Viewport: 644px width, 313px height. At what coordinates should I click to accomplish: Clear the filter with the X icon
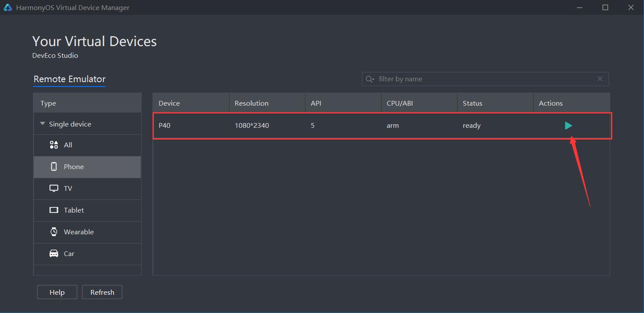tap(600, 79)
